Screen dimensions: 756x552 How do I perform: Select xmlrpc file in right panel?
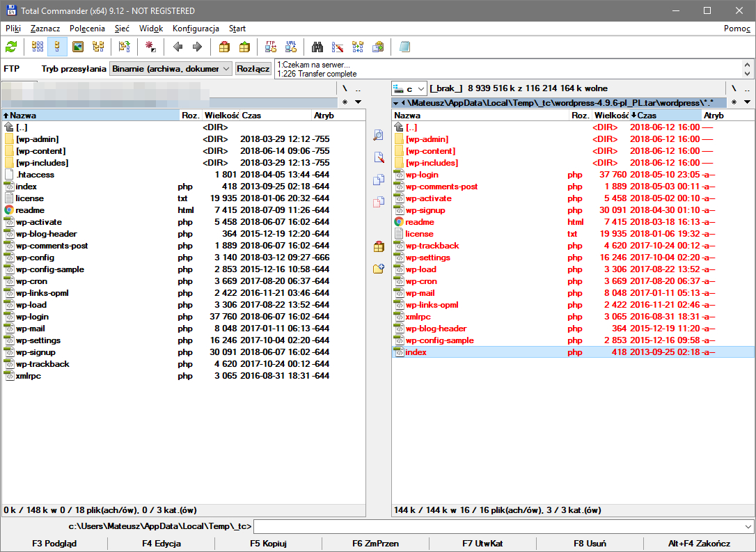[573, 317]
